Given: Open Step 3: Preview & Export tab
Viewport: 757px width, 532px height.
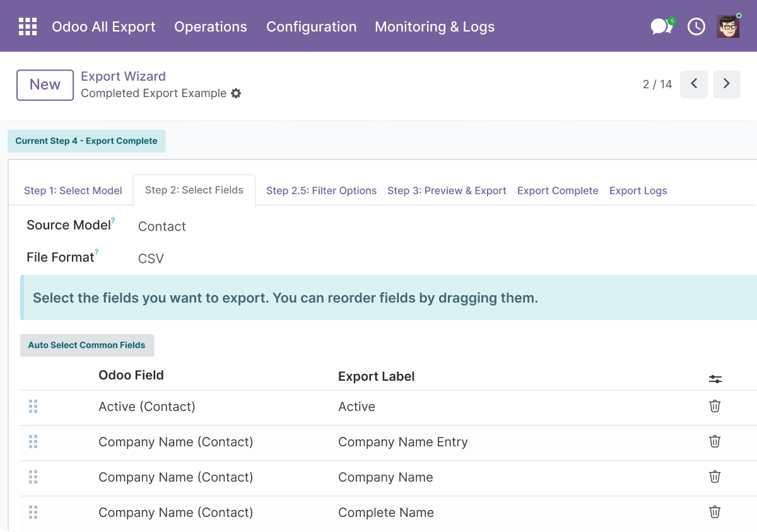Looking at the screenshot, I should click(447, 190).
